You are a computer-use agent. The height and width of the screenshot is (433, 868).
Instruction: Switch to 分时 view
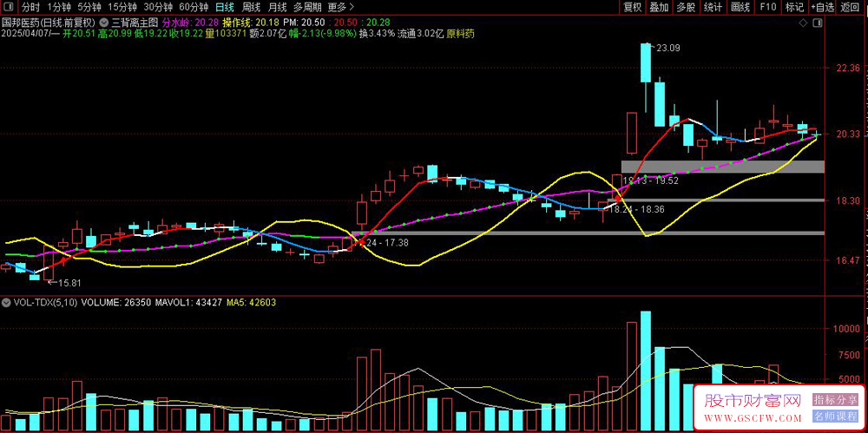click(31, 7)
